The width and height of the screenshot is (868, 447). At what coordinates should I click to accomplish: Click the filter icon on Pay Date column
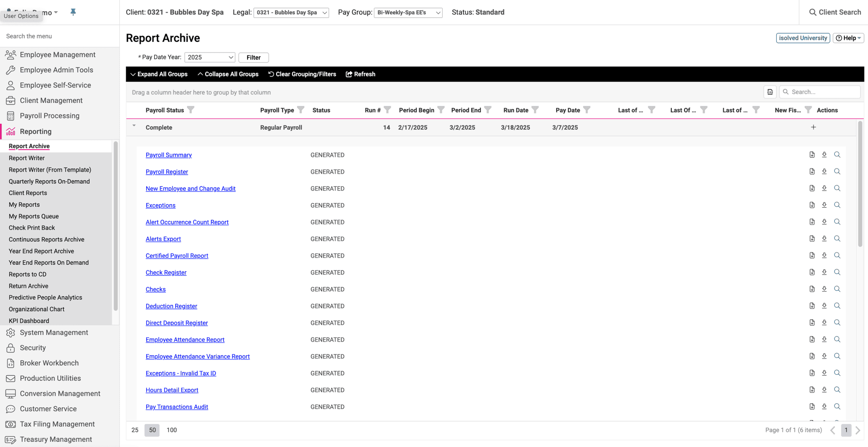tap(587, 110)
